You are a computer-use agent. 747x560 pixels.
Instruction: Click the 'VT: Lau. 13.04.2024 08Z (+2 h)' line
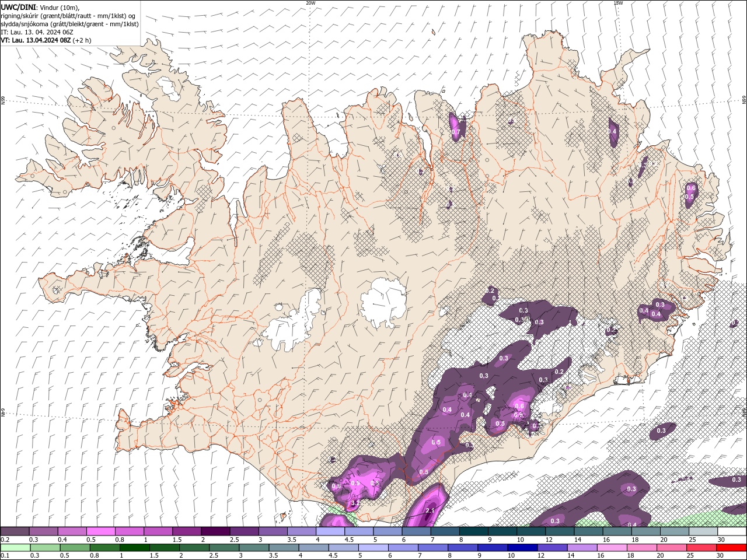(46, 40)
